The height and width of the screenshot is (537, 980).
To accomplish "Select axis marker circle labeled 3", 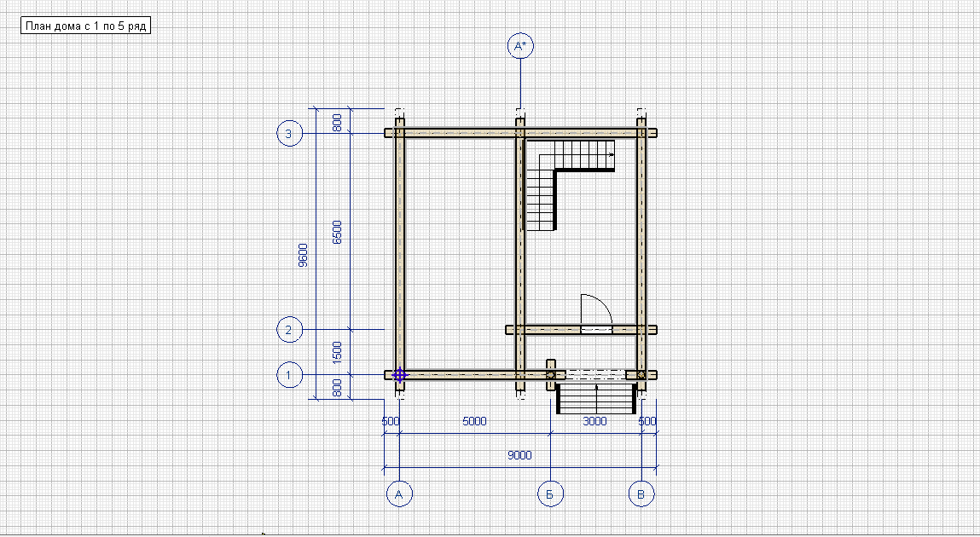I will tap(290, 133).
